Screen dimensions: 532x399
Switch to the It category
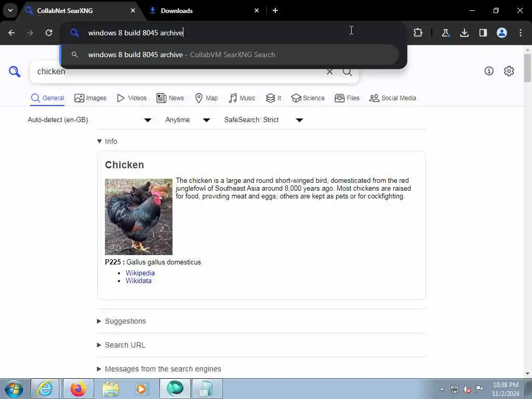click(x=273, y=98)
